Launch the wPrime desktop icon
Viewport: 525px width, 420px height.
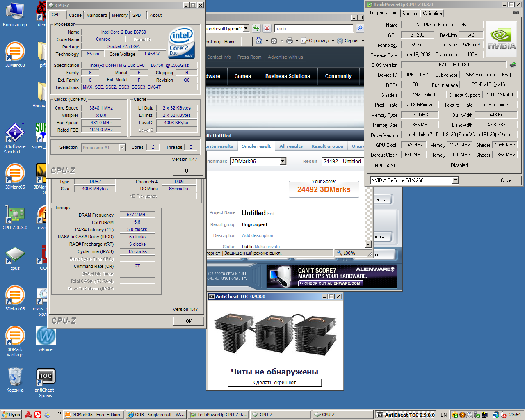46,339
